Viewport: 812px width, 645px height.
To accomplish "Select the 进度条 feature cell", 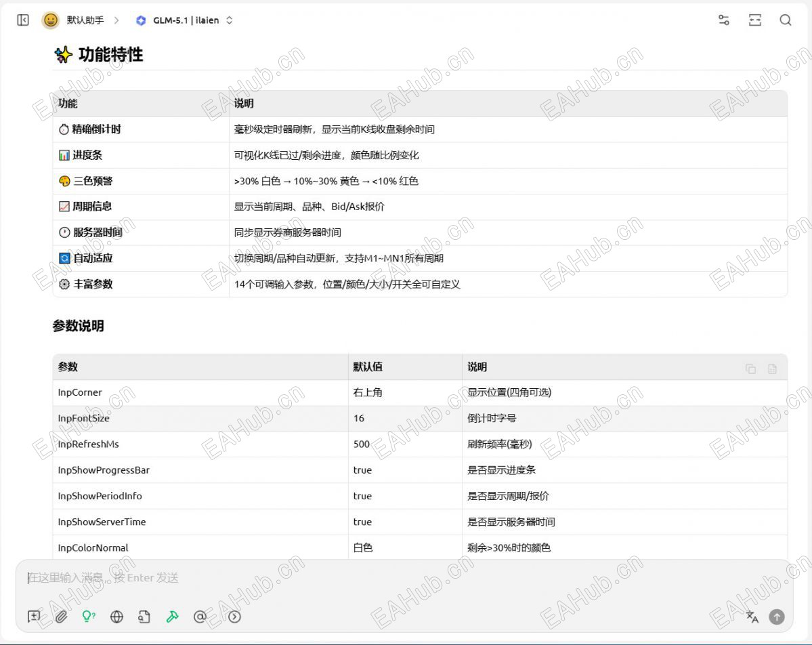I will pos(141,155).
